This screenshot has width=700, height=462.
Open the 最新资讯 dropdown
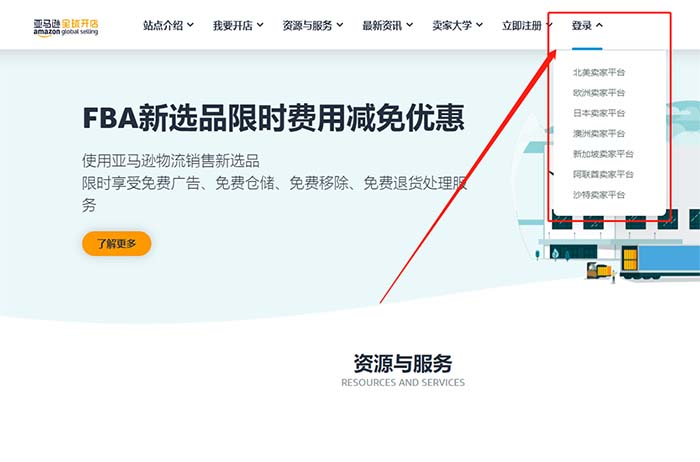pyautogui.click(x=390, y=25)
